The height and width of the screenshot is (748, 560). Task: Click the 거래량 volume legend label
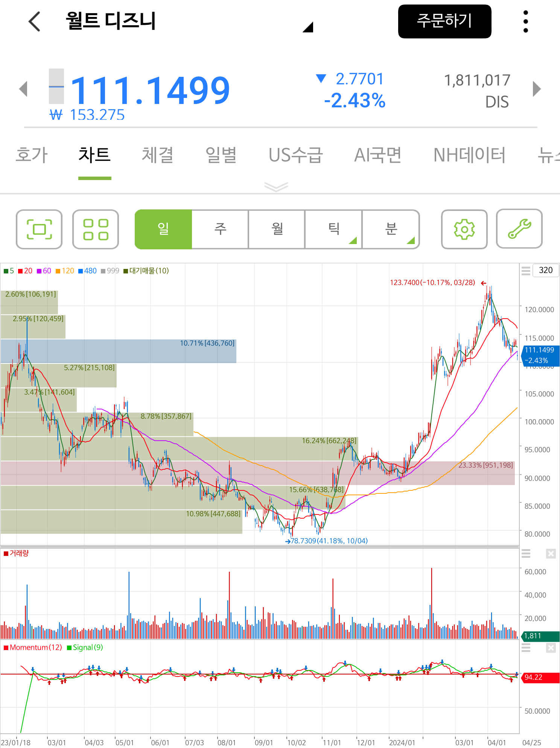click(16, 553)
